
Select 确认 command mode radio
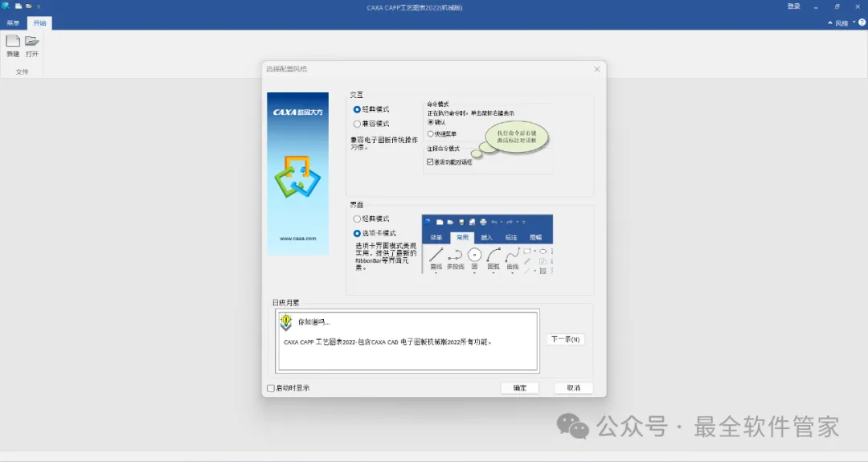(431, 122)
